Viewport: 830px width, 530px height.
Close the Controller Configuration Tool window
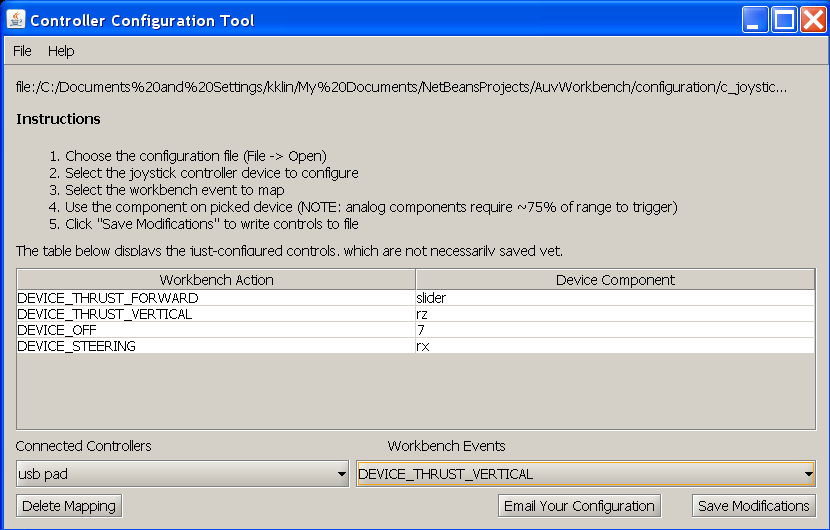pyautogui.click(x=813, y=20)
